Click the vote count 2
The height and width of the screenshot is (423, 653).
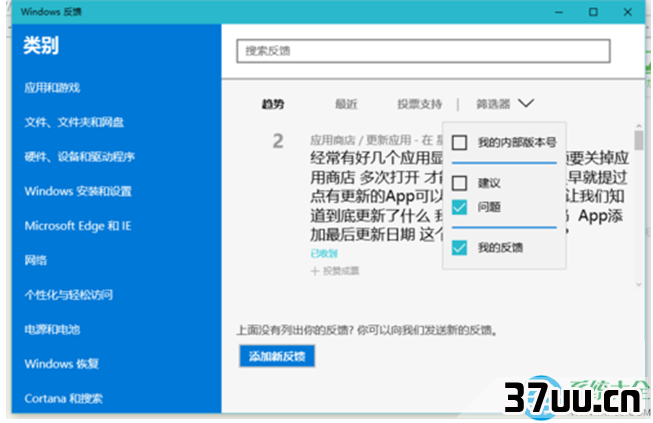(x=278, y=141)
